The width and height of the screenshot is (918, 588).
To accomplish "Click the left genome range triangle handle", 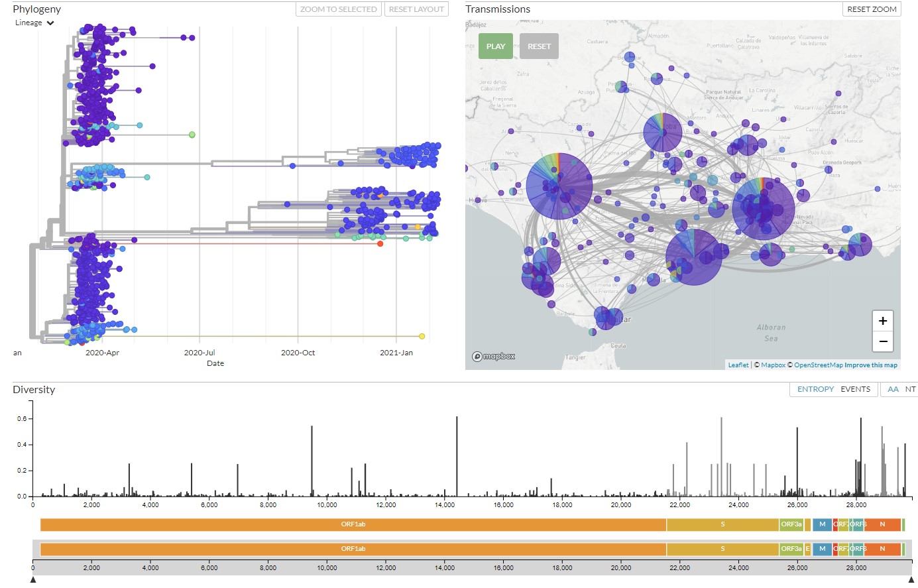I will [x=33, y=580].
